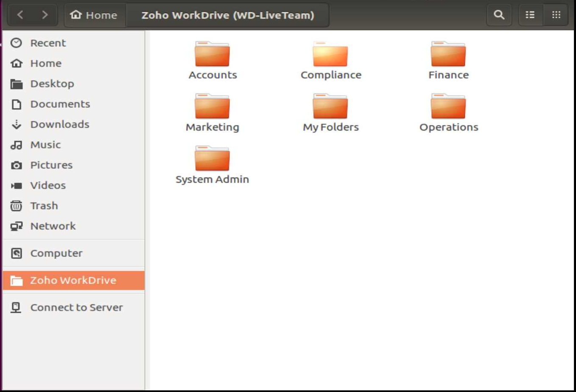Go back with the left arrow button
576x392 pixels.
click(20, 15)
